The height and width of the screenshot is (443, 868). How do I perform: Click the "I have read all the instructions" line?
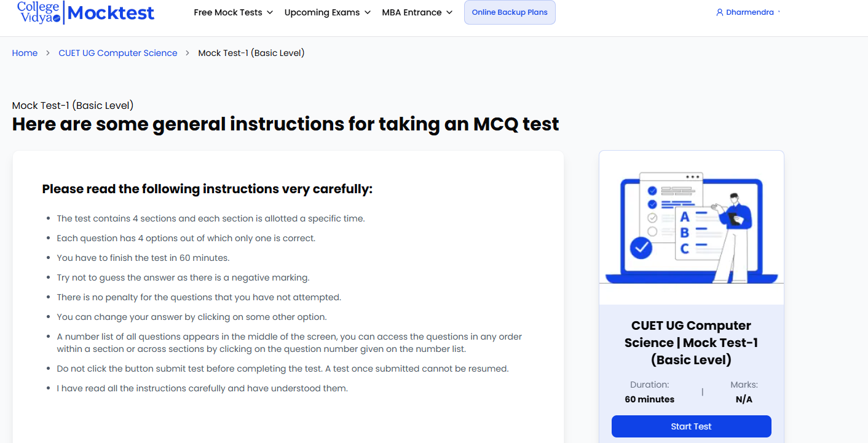tap(202, 388)
